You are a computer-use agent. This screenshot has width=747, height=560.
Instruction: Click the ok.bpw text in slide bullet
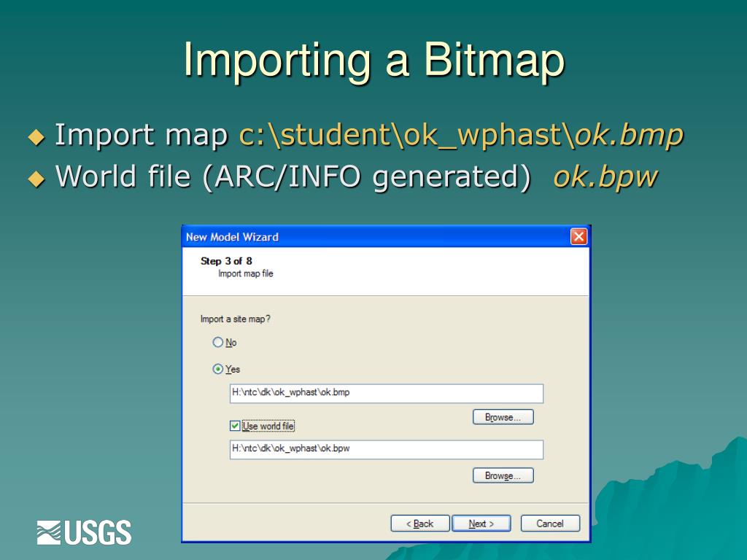(x=605, y=176)
